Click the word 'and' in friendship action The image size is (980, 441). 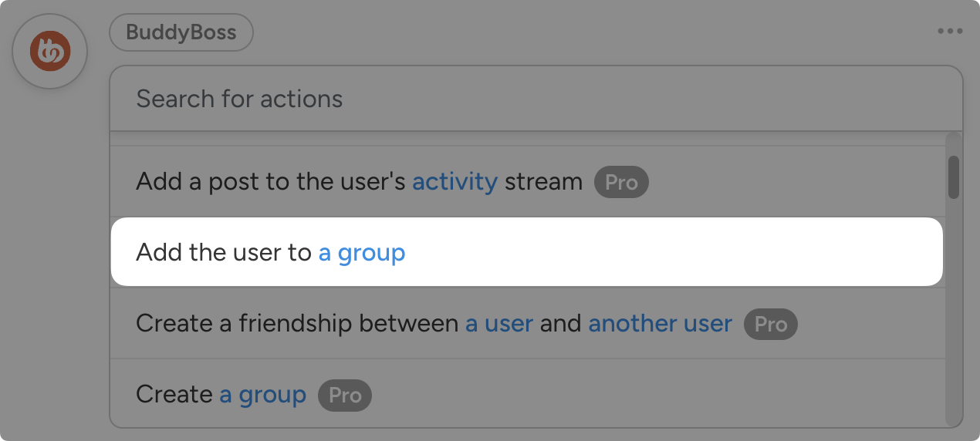[x=560, y=324]
